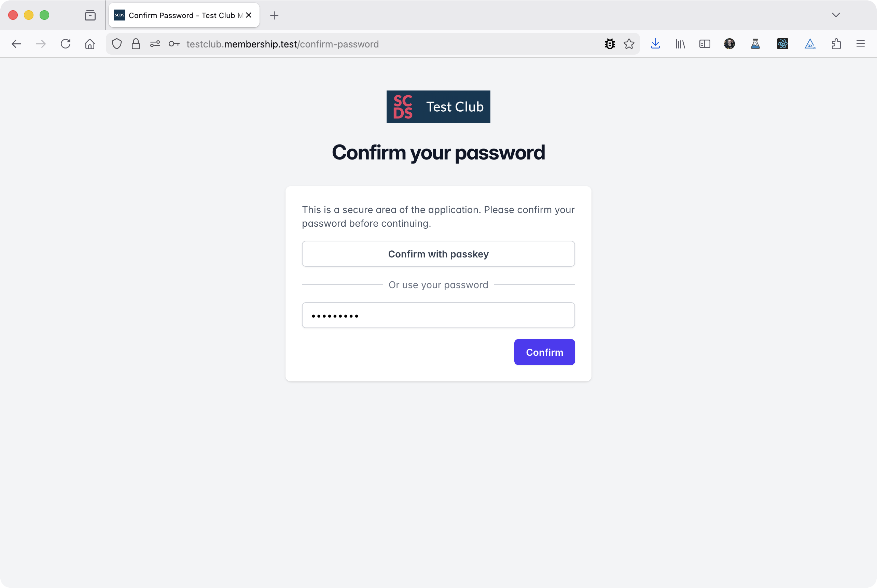This screenshot has height=588, width=877.
Task: Open React Developer Tools in the toolbar
Action: 782,44
